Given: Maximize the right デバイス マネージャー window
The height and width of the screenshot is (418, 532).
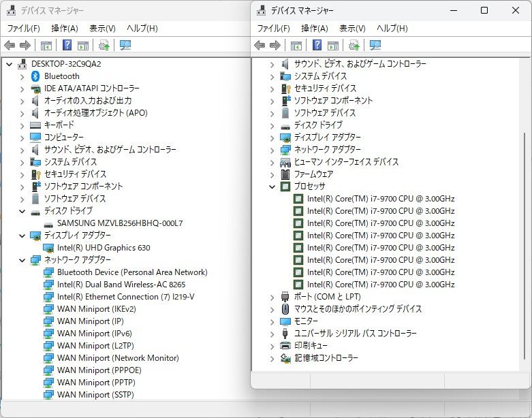Looking at the screenshot, I should 484,10.
